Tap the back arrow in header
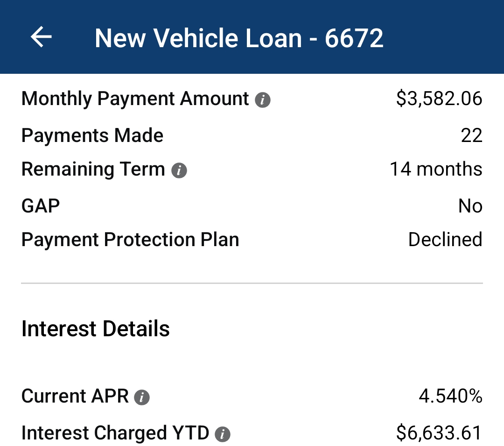This screenshot has height=446, width=504. (x=41, y=37)
